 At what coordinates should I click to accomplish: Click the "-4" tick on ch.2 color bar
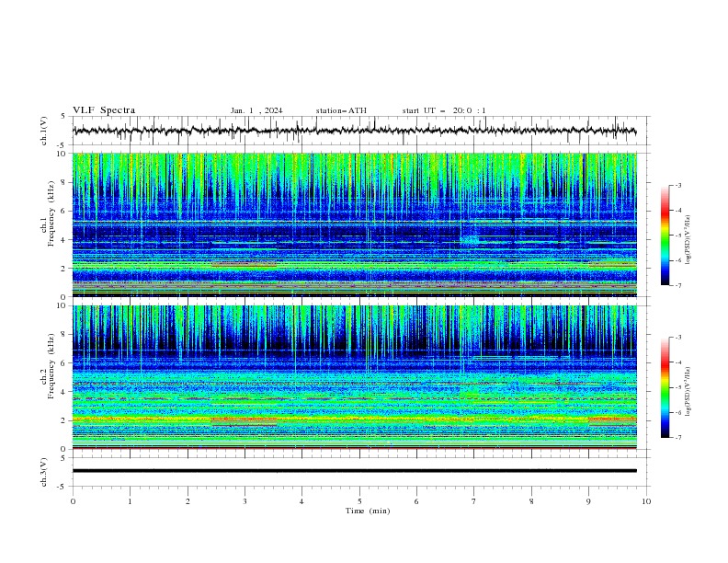coord(678,362)
